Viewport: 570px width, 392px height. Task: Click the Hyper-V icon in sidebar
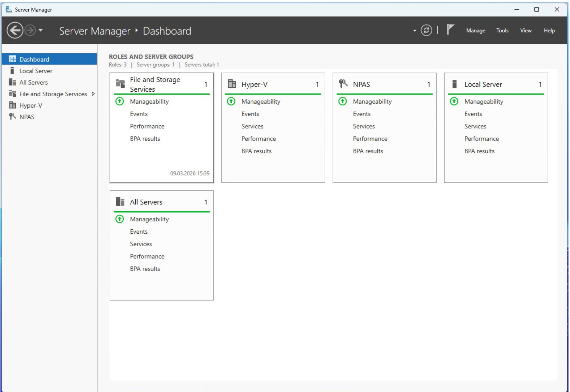[12, 105]
